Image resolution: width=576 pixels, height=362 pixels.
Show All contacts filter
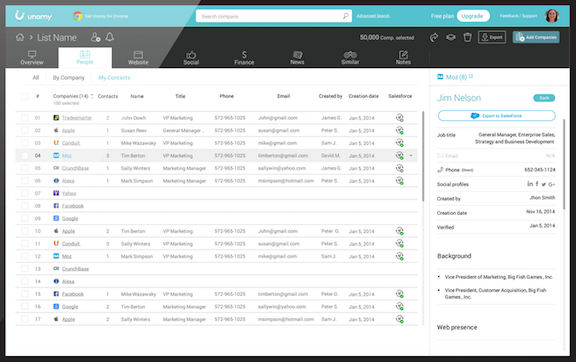coord(36,78)
